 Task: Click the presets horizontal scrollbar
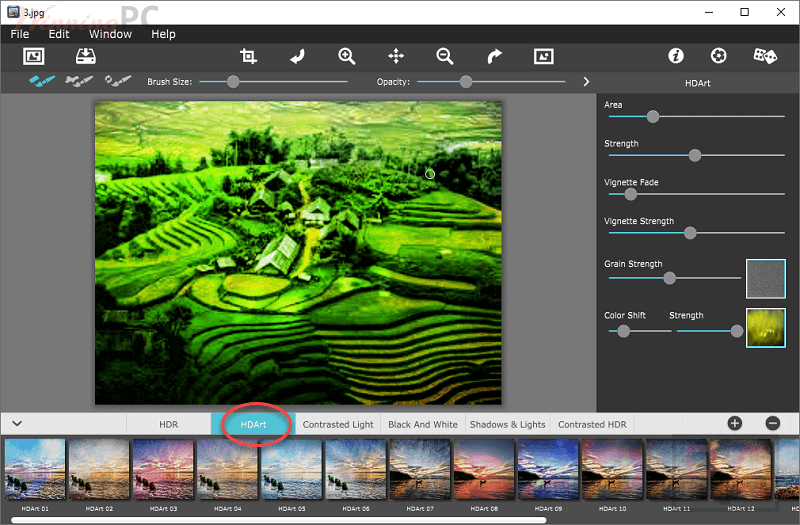pos(279,520)
